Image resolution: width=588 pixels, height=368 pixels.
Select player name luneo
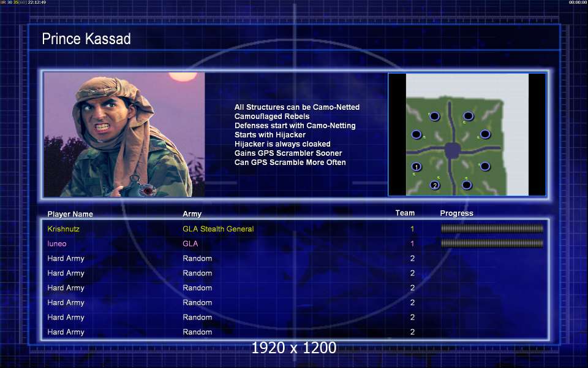[56, 243]
